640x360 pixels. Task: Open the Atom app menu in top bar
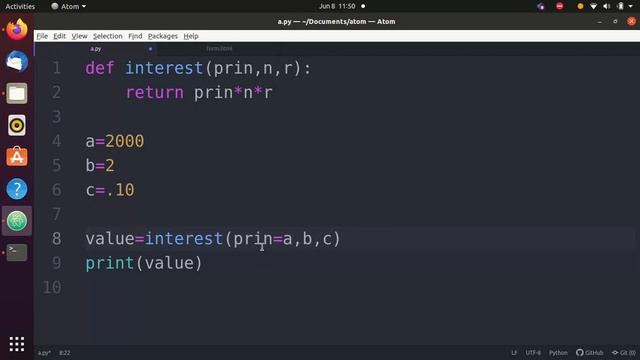point(69,6)
